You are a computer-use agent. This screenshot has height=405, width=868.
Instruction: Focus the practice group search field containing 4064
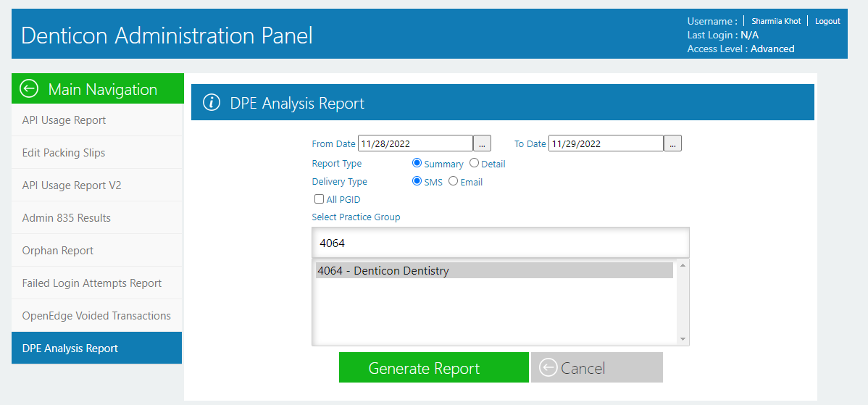[501, 242]
